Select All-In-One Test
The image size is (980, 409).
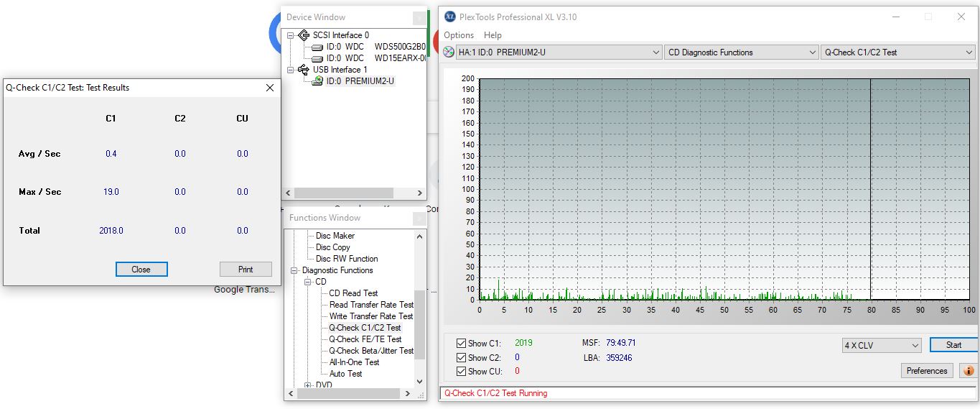pos(354,362)
